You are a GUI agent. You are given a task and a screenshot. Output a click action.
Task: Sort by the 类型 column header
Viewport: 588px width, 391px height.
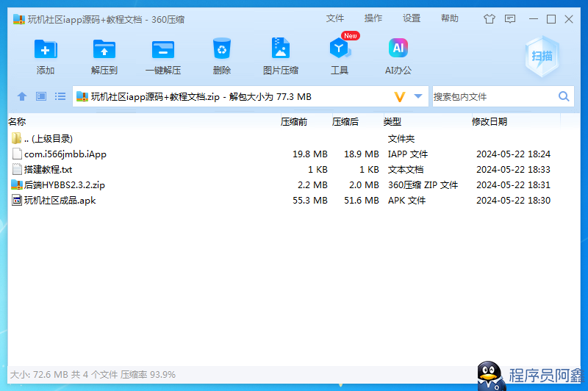392,121
